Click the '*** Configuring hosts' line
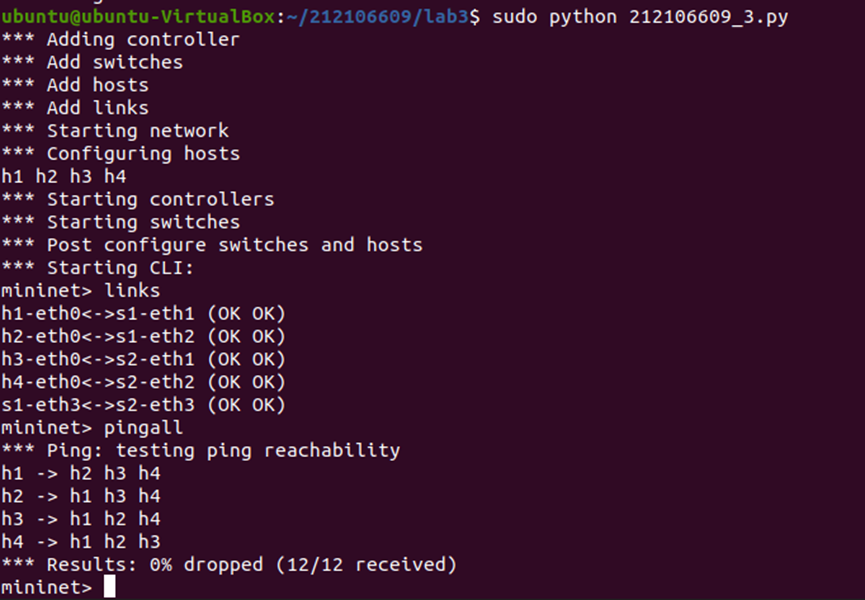865x600 pixels. pos(121,154)
